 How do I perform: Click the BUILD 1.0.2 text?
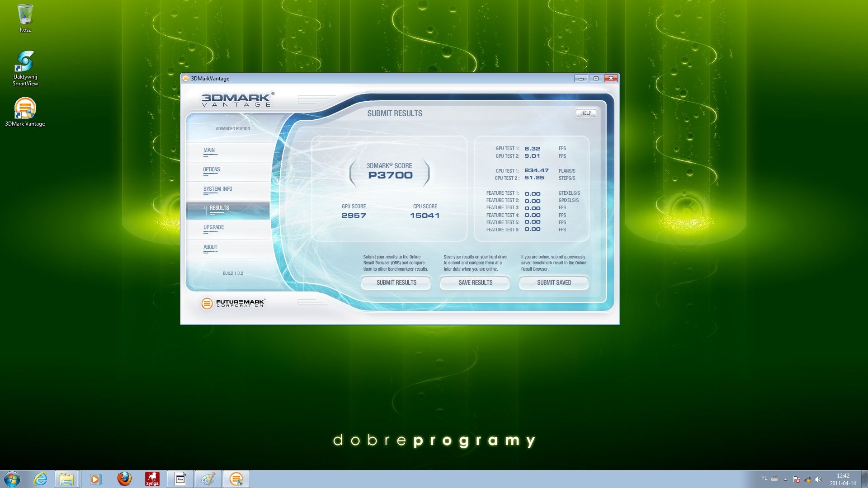pos(233,273)
